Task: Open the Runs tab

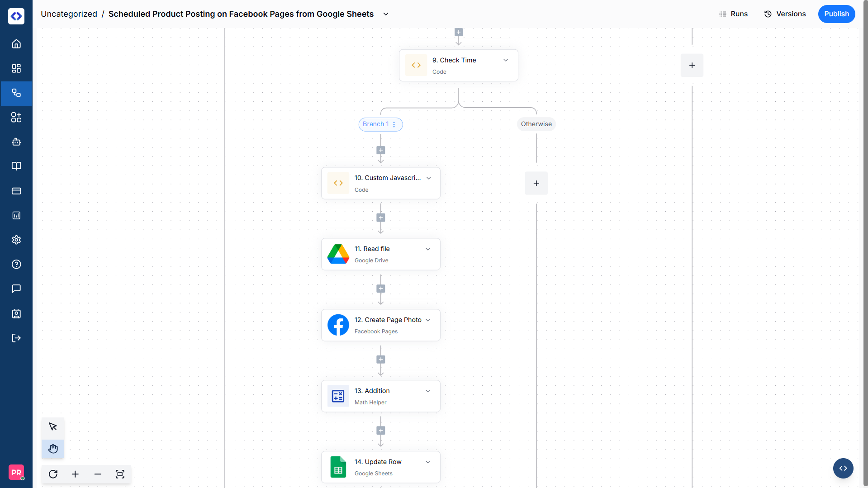Action: (733, 14)
